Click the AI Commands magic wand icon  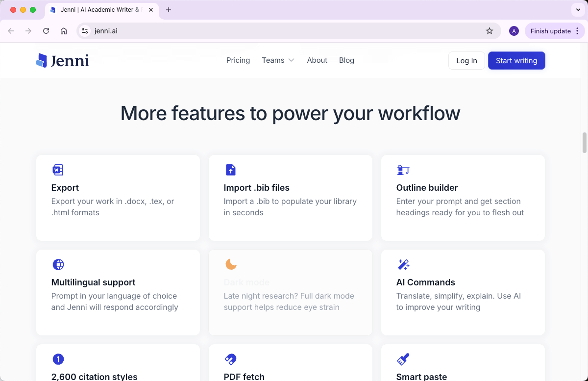coord(403,264)
